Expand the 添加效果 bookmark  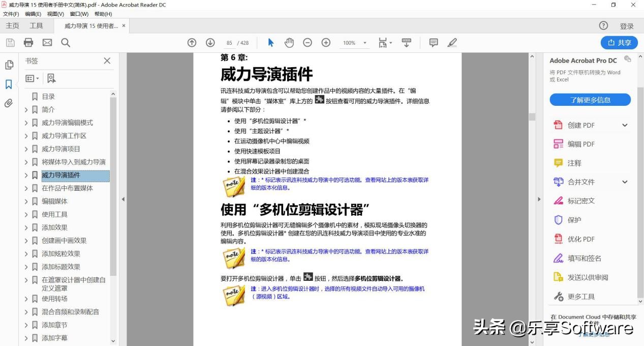pyautogui.click(x=26, y=227)
